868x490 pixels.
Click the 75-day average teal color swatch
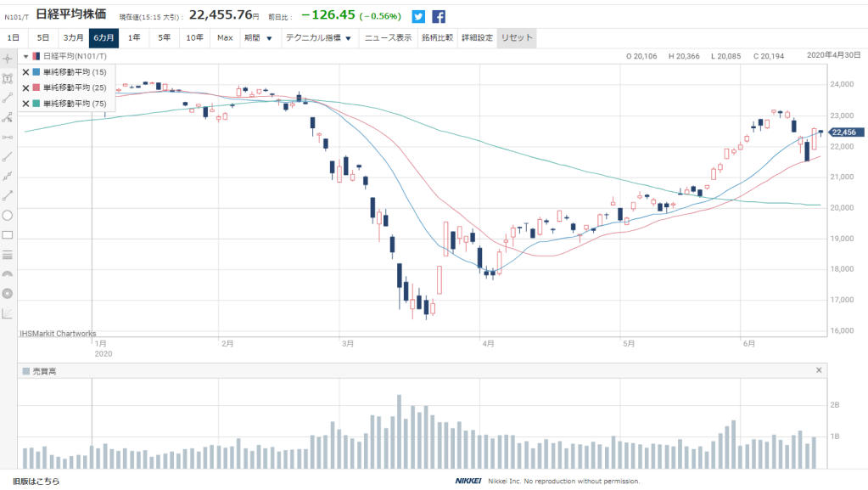[x=36, y=103]
